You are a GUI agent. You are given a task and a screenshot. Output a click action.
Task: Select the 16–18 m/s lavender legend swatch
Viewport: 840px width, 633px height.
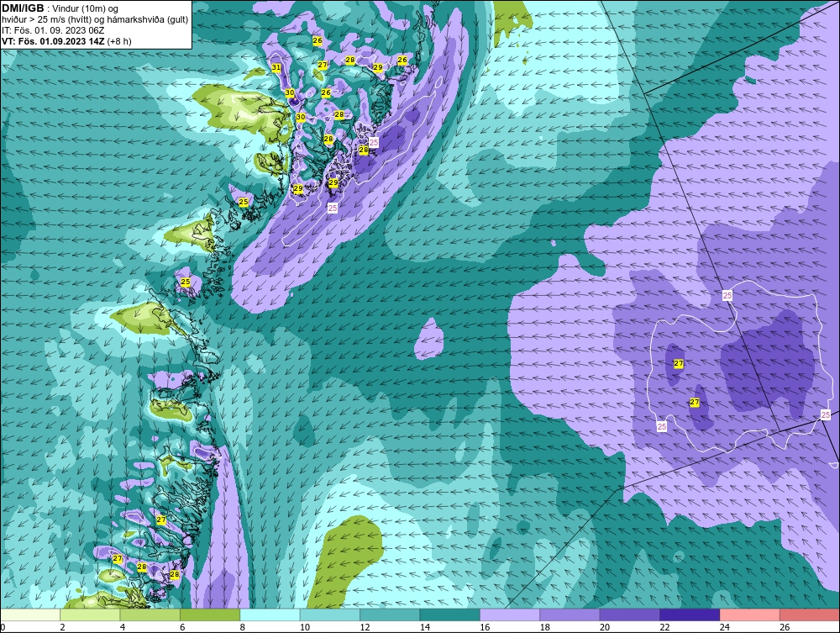(x=511, y=615)
